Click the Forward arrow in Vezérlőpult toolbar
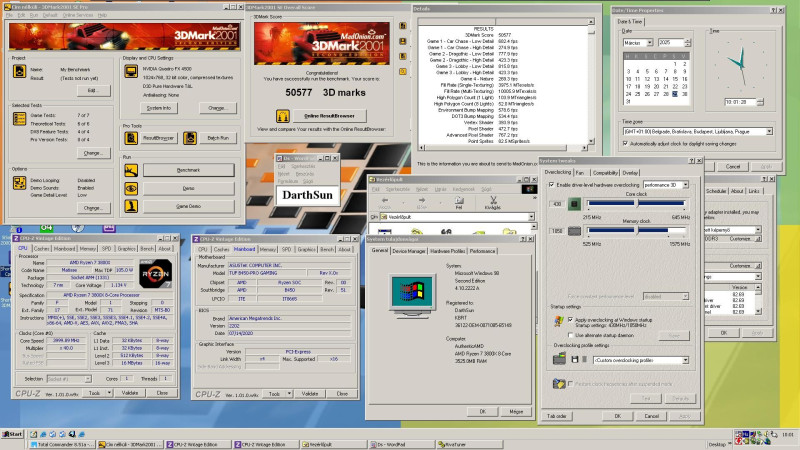 (421, 203)
